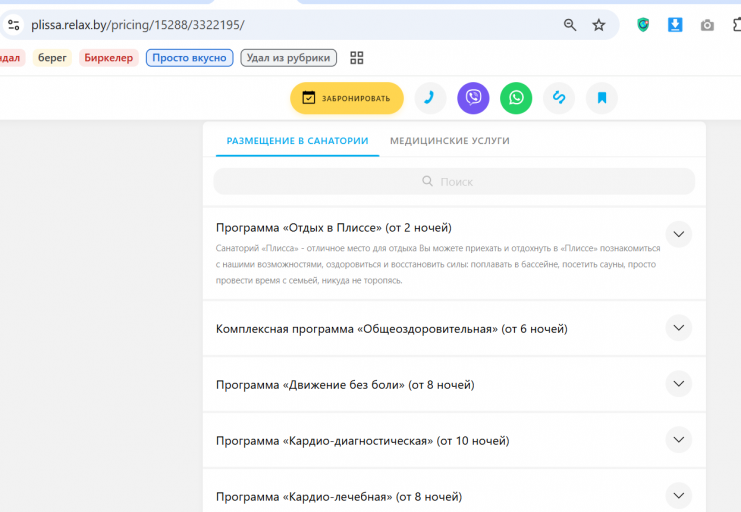Expand «Движение без боли» program chevron

679,383
